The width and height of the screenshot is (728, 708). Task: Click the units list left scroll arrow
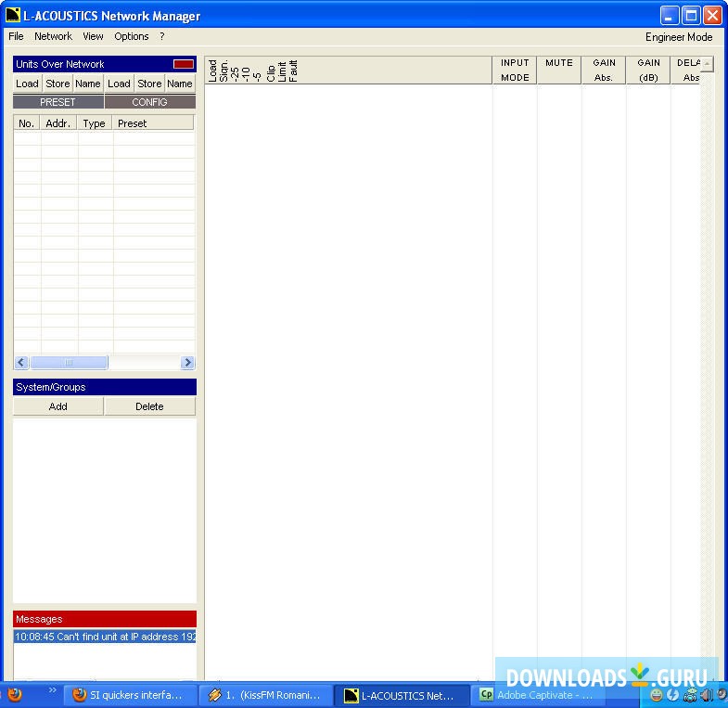(21, 363)
